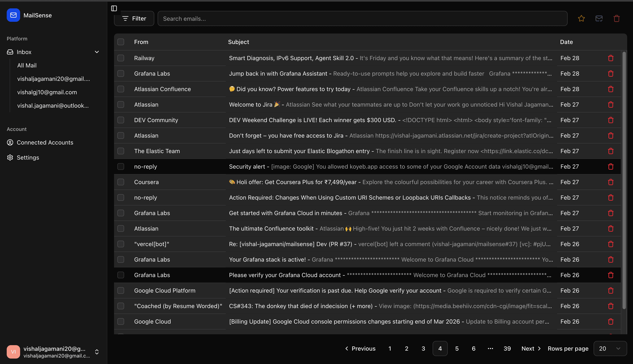
Task: Open the Rows per page dropdown
Action: pyautogui.click(x=610, y=348)
